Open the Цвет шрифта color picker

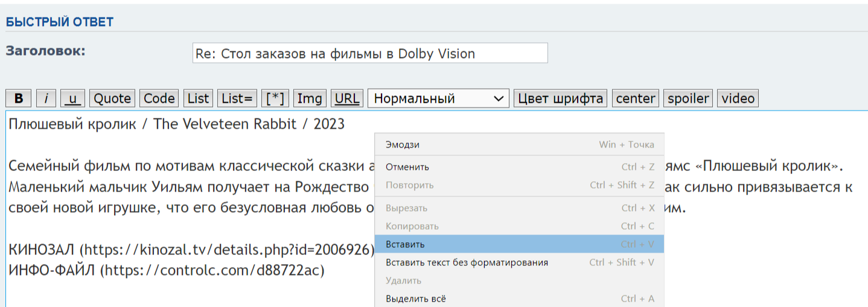tap(560, 99)
